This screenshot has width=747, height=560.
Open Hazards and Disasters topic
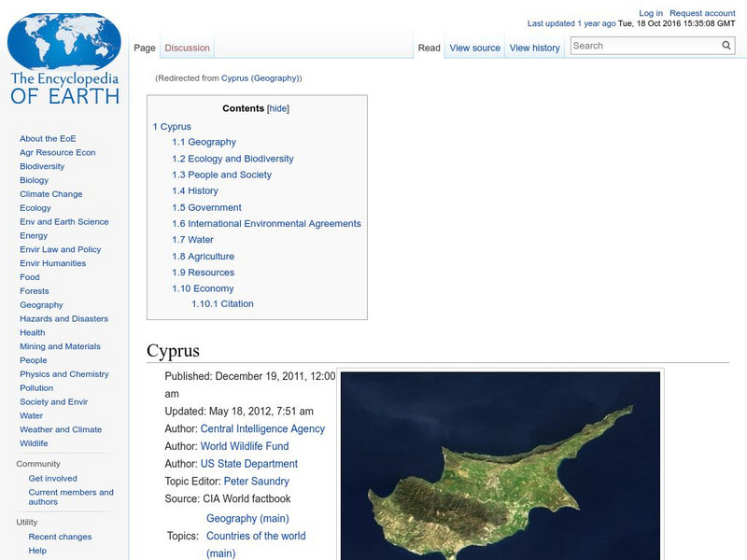click(x=63, y=318)
